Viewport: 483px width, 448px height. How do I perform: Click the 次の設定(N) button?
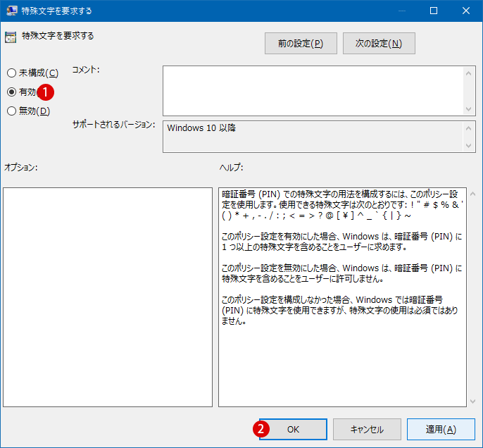coord(379,44)
